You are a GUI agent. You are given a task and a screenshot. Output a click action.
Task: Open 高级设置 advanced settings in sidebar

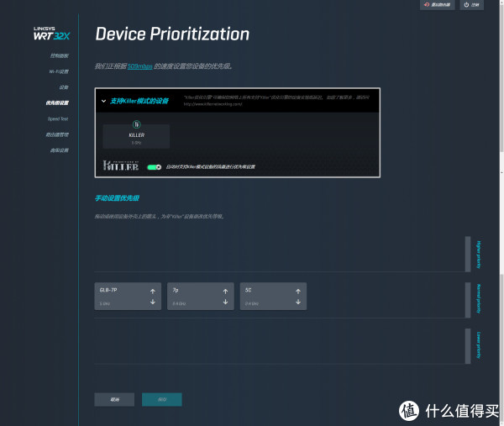[x=59, y=150]
